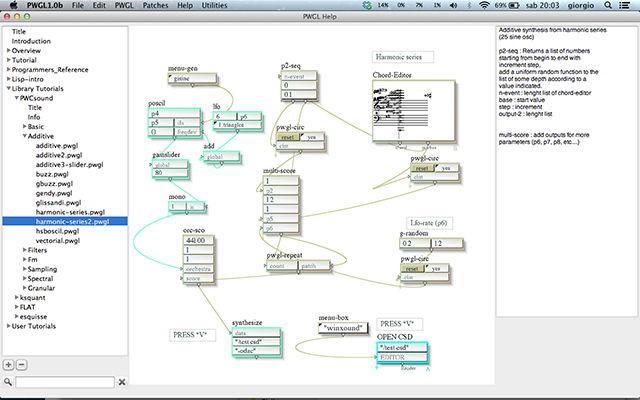Viewport: 640px width, 400px height.
Task: Select harmonic-series.pwgl in the tree
Action: click(x=70, y=212)
